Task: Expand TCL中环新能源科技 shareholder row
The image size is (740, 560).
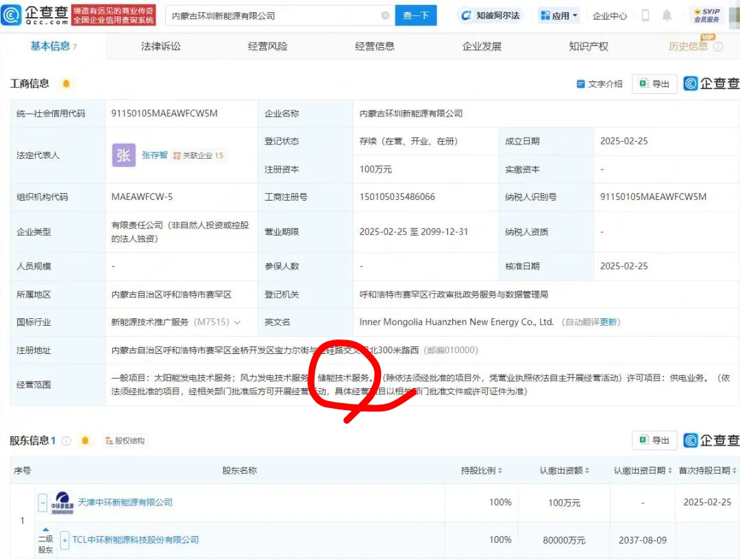Action: pos(64,540)
